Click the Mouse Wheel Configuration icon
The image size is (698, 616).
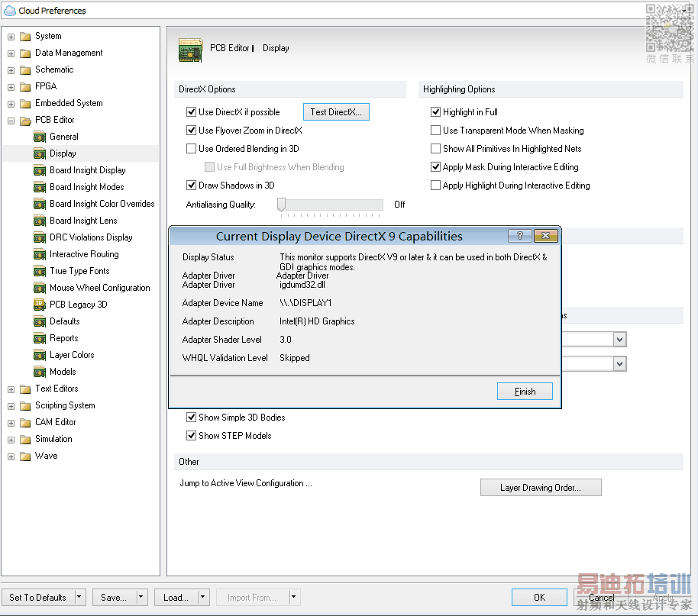(x=40, y=288)
